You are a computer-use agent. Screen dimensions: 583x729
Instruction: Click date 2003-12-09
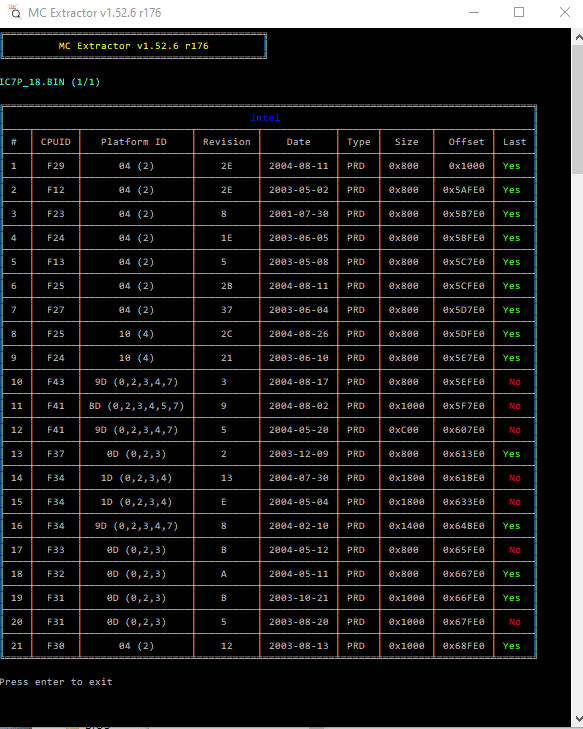point(298,454)
